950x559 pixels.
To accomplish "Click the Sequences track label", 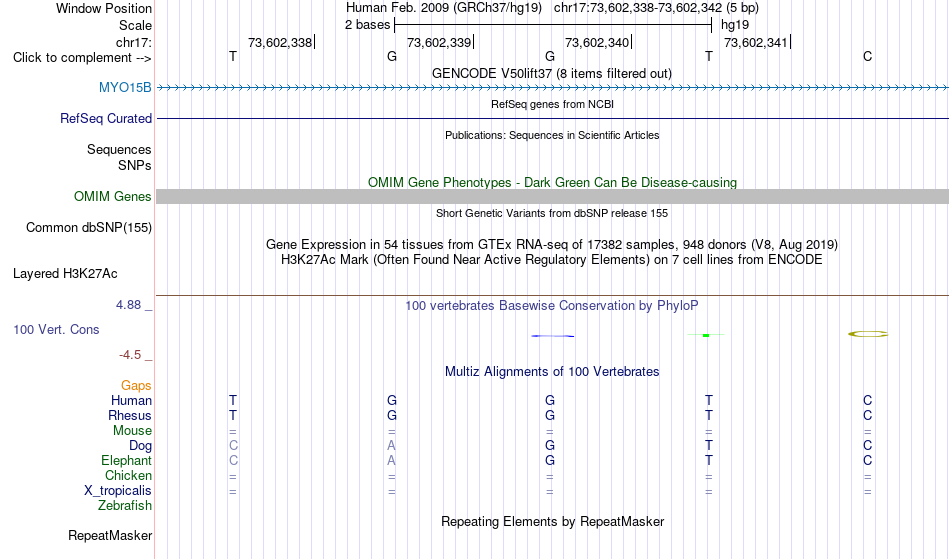I will click(119, 150).
